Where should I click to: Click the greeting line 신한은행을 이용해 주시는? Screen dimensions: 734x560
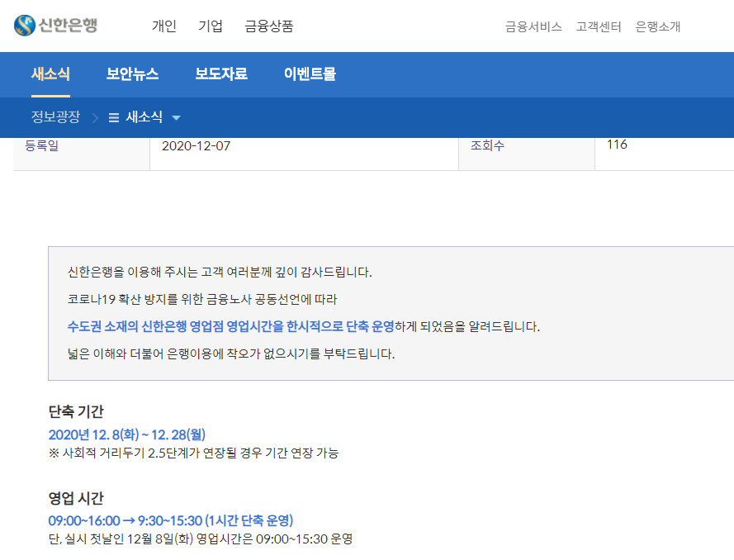click(220, 272)
